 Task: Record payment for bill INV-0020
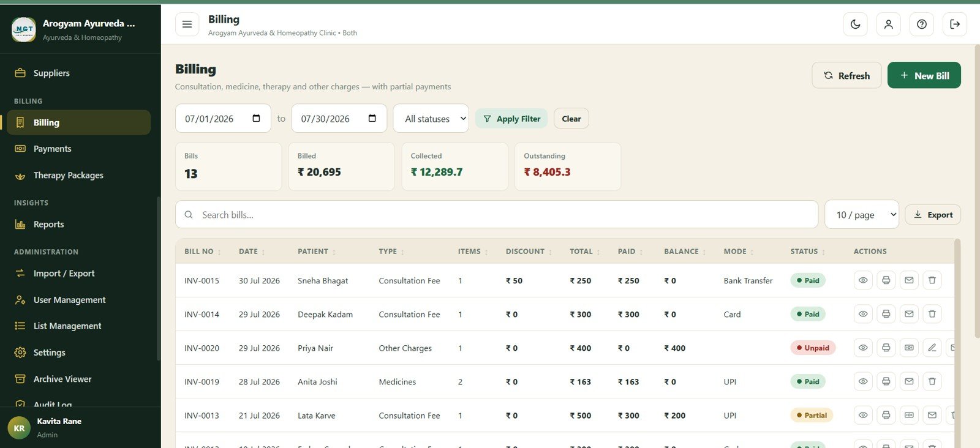tap(909, 348)
